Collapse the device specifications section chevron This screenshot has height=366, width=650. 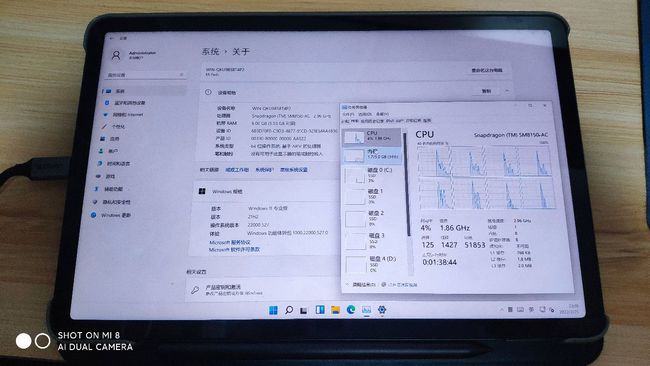[x=507, y=91]
